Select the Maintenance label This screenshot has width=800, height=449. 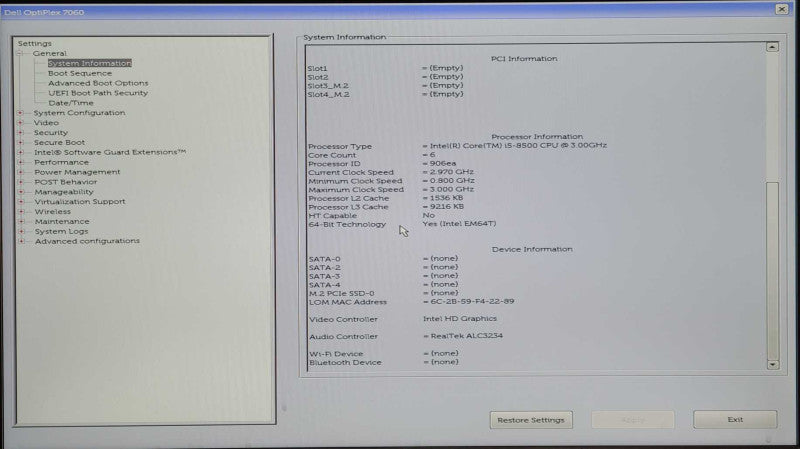pyautogui.click(x=62, y=221)
